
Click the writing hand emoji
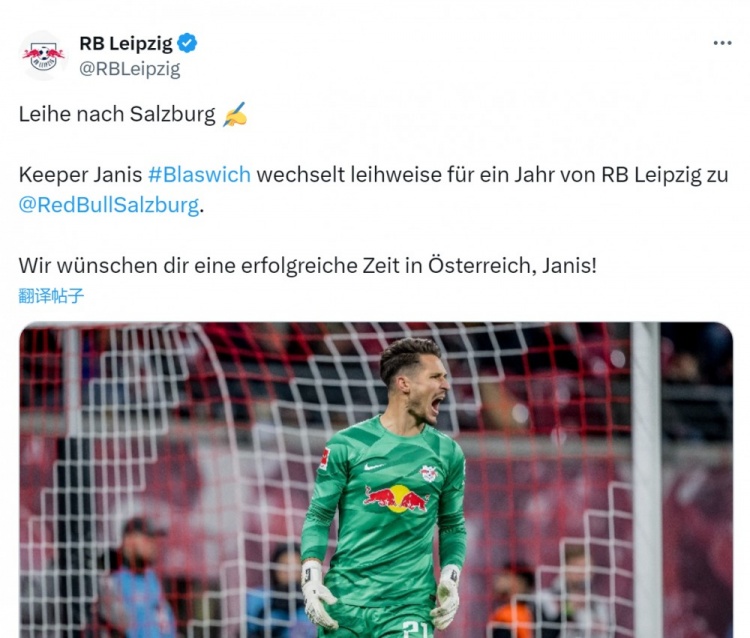[235, 114]
